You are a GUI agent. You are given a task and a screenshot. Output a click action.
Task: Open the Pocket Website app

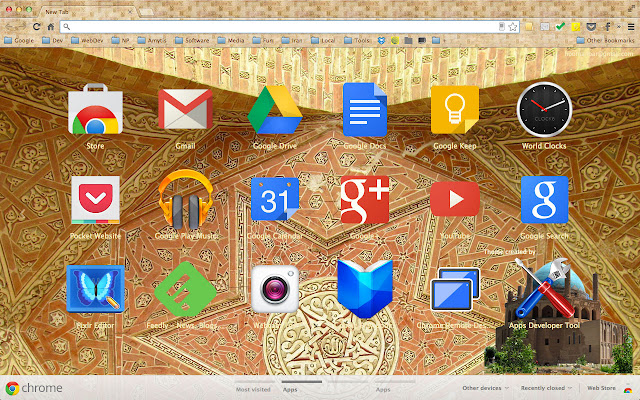pyautogui.click(x=96, y=200)
